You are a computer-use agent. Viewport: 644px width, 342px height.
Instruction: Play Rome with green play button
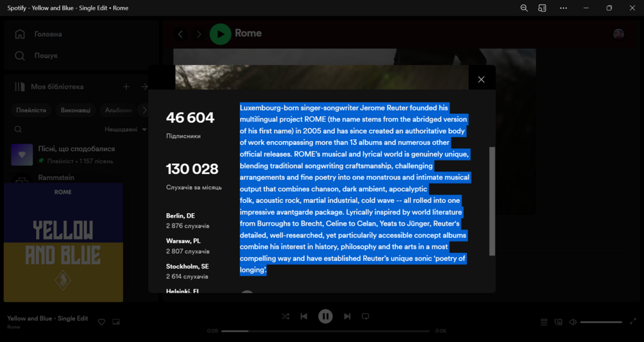click(x=220, y=34)
